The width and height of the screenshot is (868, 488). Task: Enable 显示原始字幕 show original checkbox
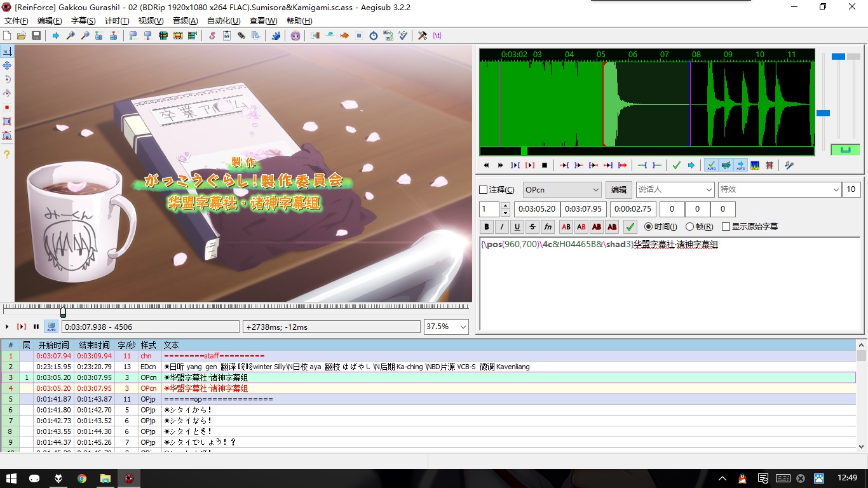click(726, 226)
